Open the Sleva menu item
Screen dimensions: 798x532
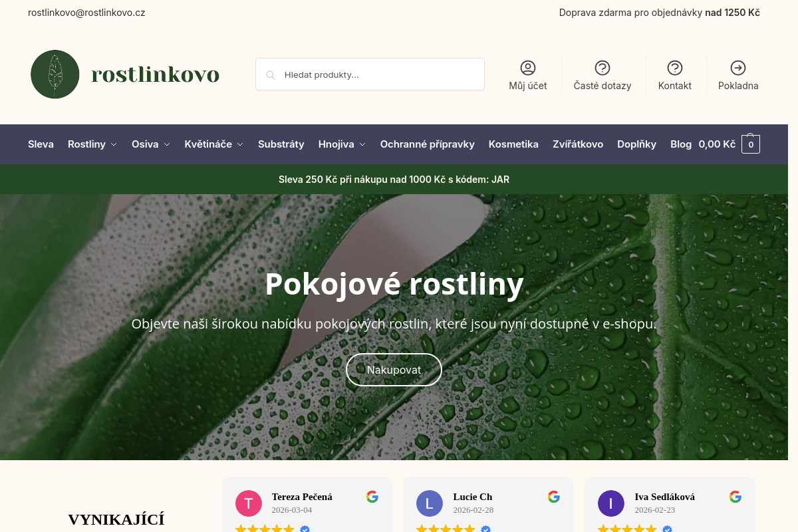[x=41, y=144]
